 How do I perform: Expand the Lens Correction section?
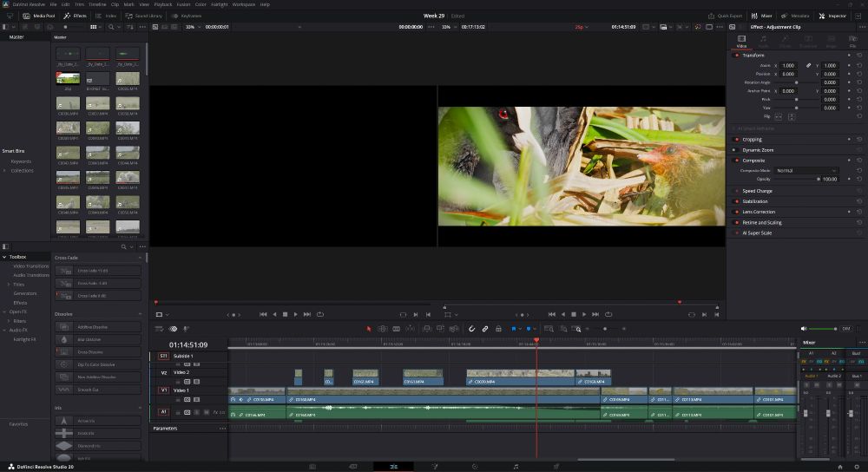coord(759,212)
